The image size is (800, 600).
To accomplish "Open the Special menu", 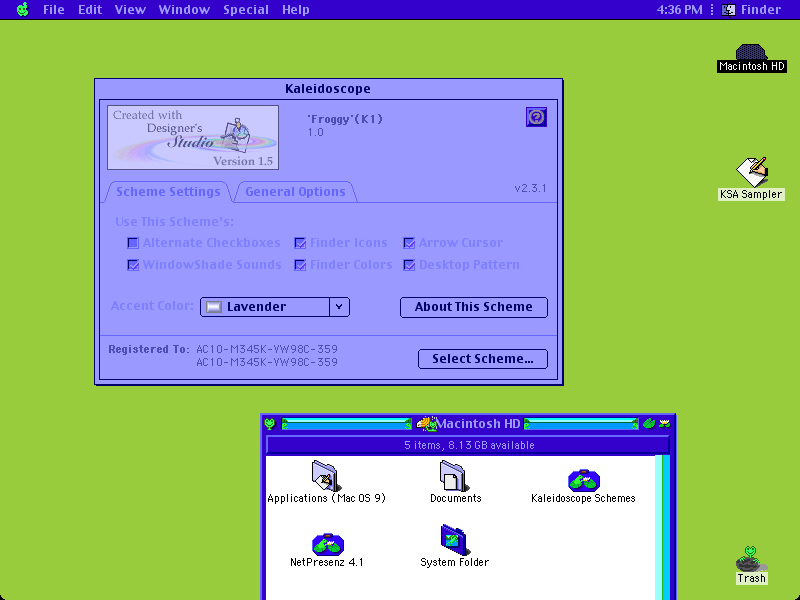I will [246, 9].
